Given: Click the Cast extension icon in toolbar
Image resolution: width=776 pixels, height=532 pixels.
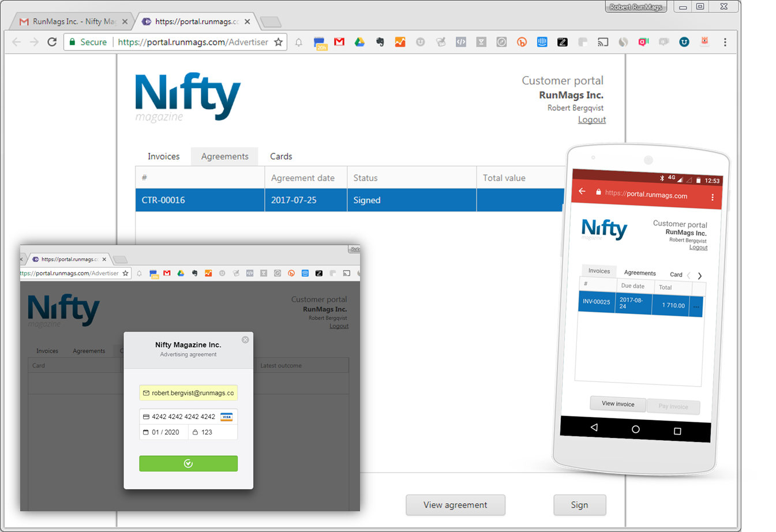Looking at the screenshot, I should pyautogui.click(x=603, y=42).
